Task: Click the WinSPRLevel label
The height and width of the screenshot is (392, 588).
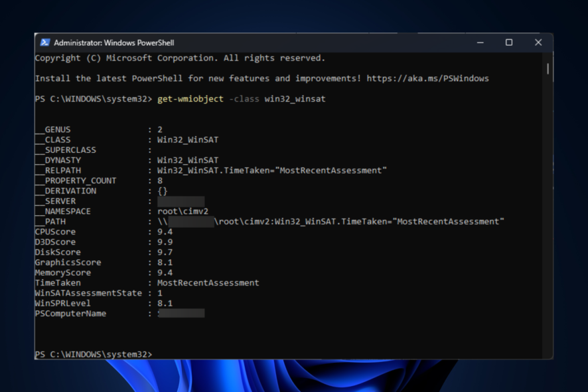Action: click(62, 303)
